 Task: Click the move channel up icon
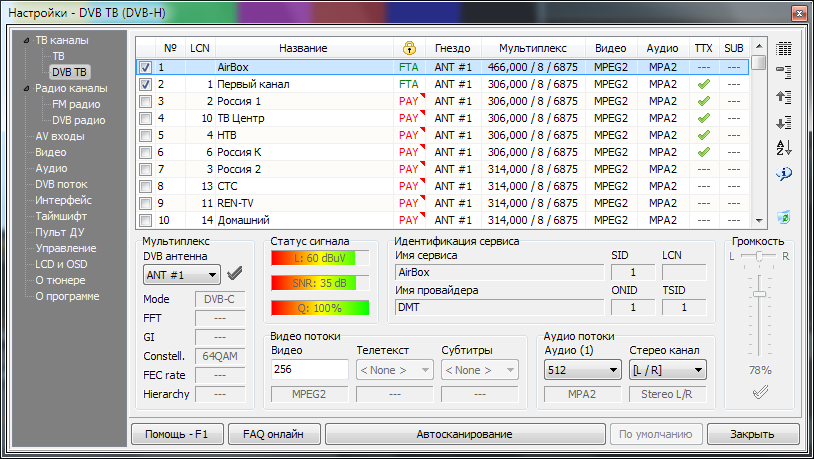784,97
